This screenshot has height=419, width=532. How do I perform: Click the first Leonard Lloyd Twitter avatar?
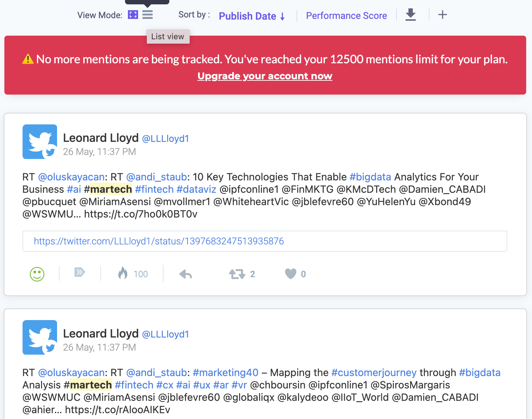40,142
